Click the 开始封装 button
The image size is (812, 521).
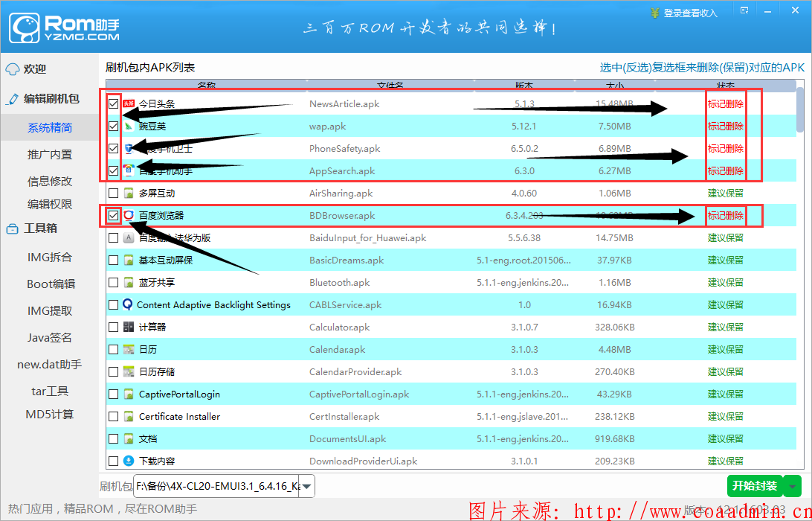(x=755, y=486)
